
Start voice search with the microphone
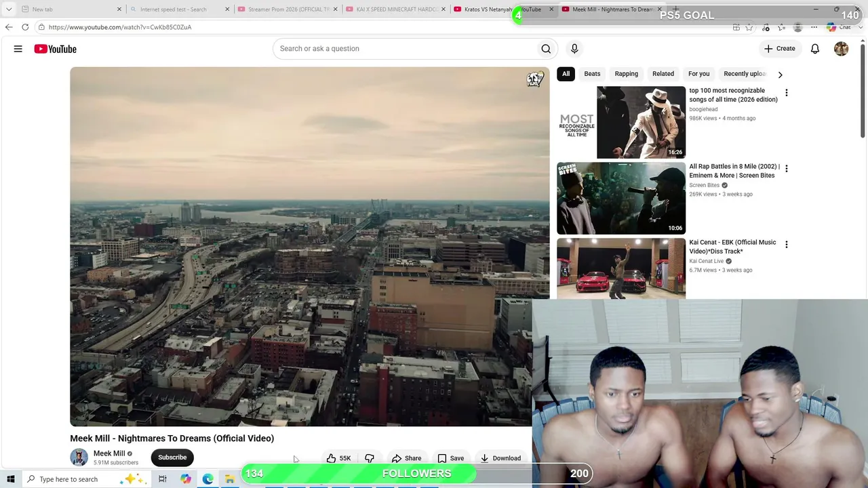[x=574, y=49]
